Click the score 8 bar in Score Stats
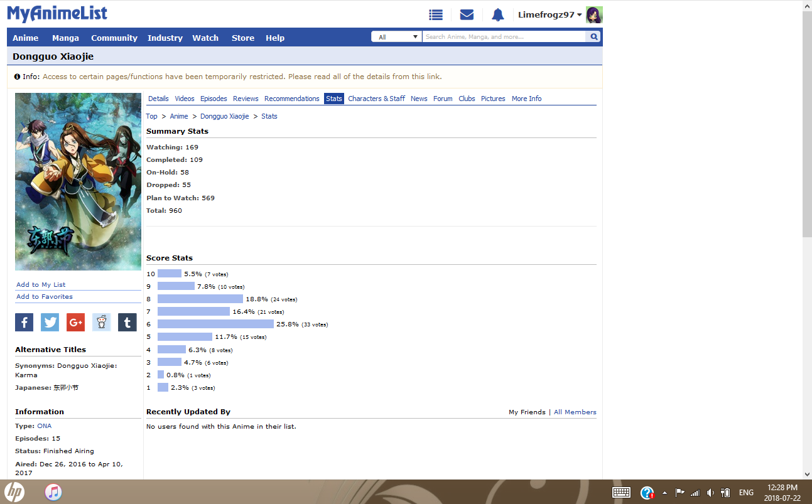 [200, 299]
